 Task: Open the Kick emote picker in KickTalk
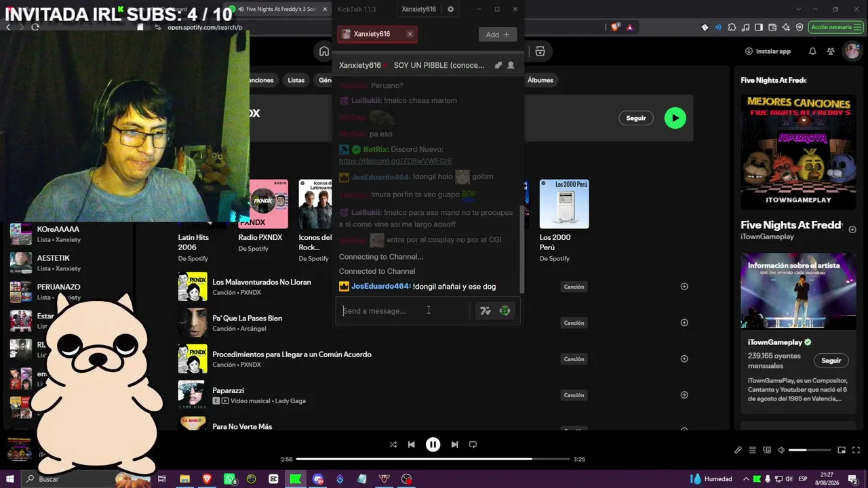point(505,311)
